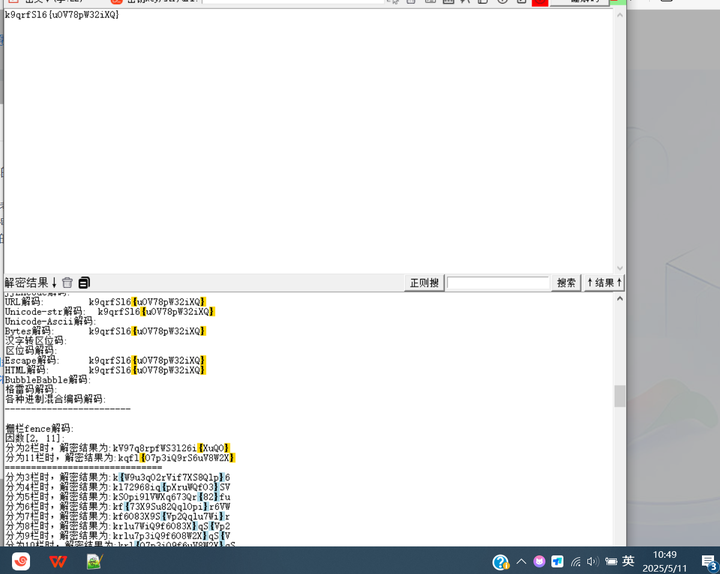Focus the search text field in the results bar
This screenshot has height=574, width=720.
tap(498, 283)
